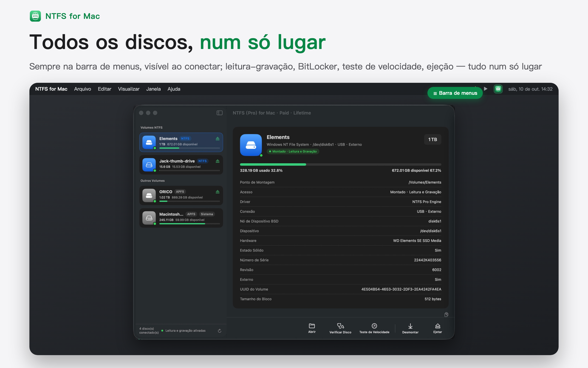
Task: Run Verificar Disco on the volume
Action: [340, 328]
